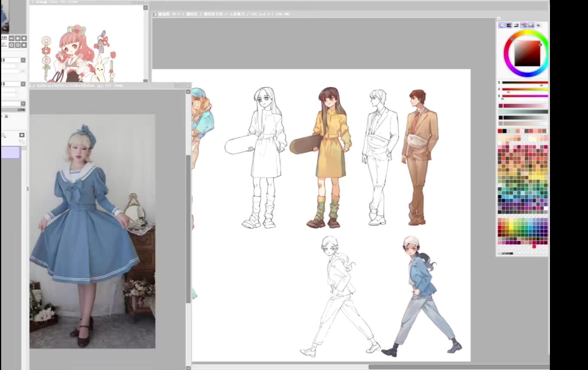Click the zoom out minus button
The image size is (588, 370).
click(x=11, y=38)
